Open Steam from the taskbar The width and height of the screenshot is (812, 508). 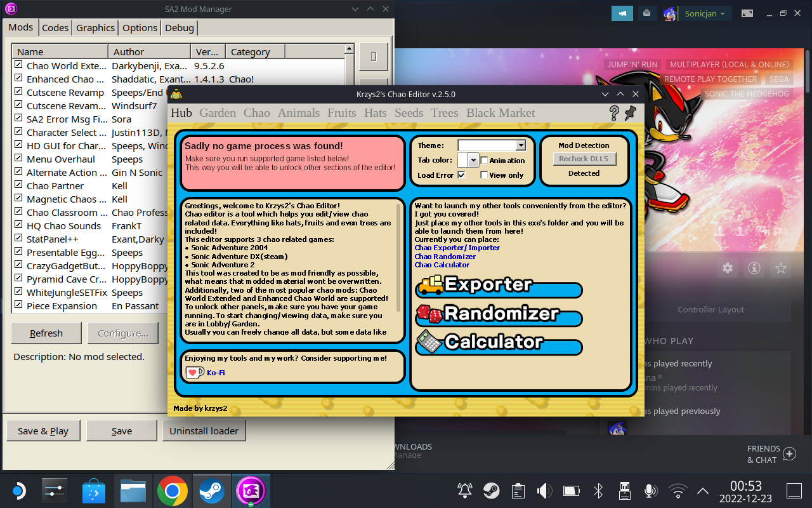tap(211, 490)
